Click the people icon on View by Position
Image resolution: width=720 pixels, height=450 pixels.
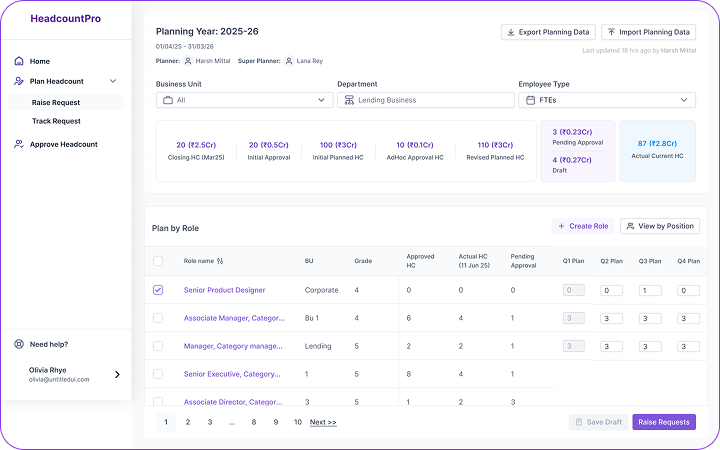point(630,226)
